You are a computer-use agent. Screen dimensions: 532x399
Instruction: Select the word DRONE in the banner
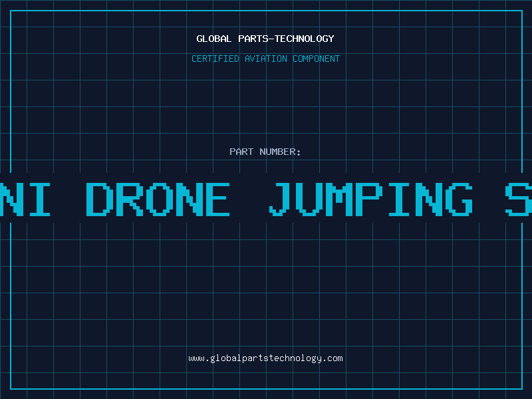click(158, 199)
